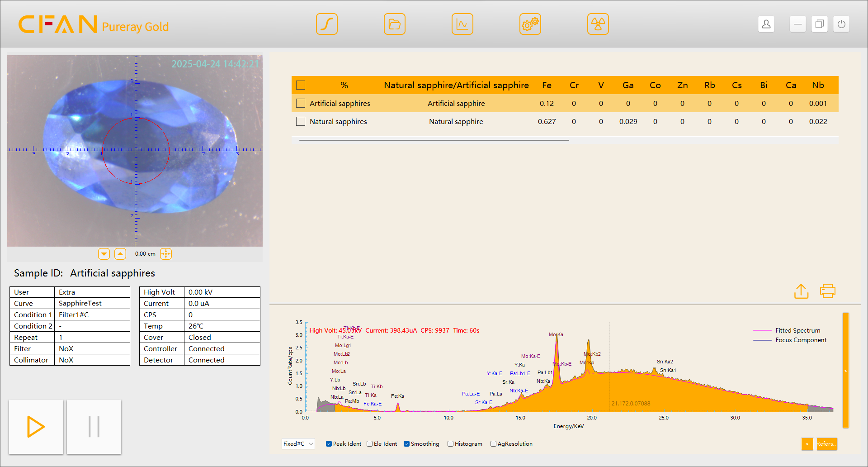Open the curve test icon in top toolbar
This screenshot has height=467, width=868.
[326, 24]
